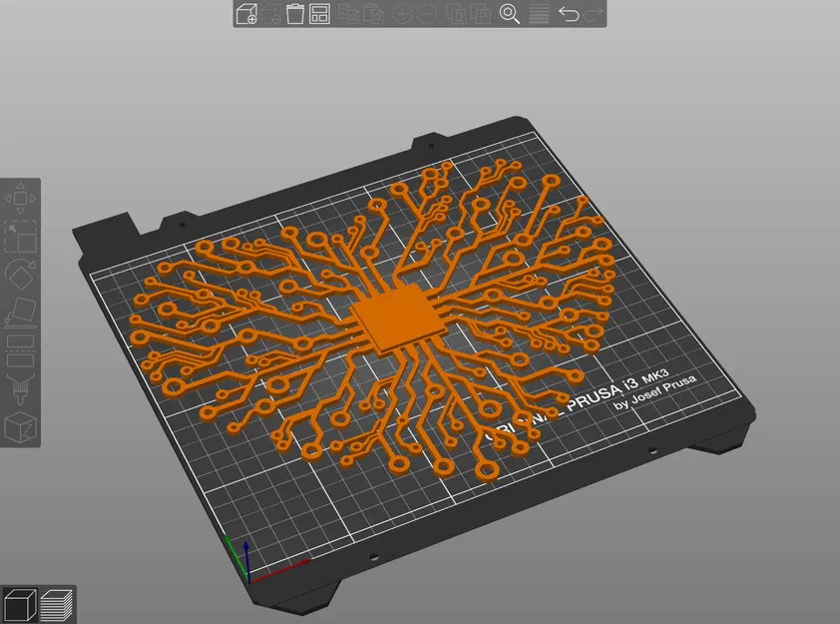Click the Paste icon in top toolbar

[373, 13]
